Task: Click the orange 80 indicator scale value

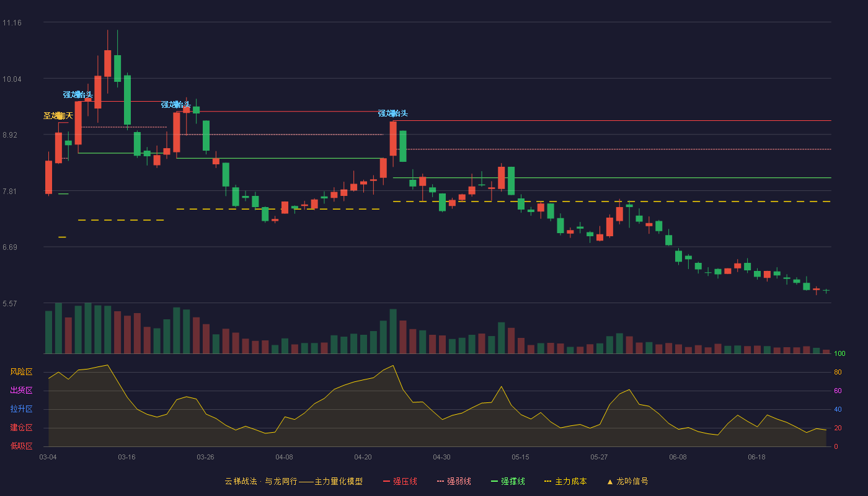Action: tap(838, 373)
